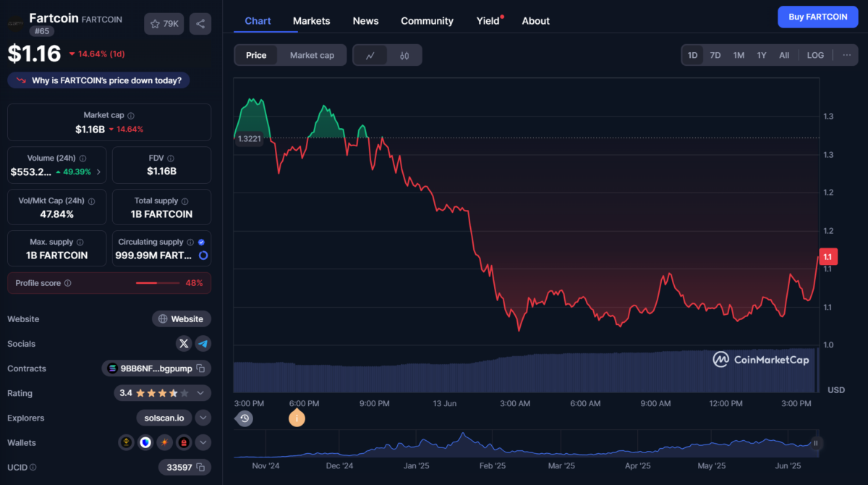Click the Market cap info icon

click(131, 115)
